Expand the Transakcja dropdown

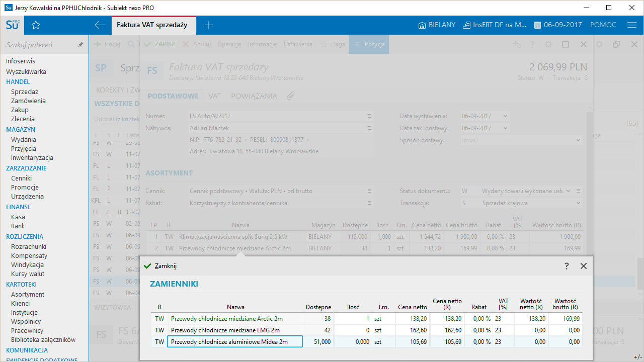578,203
